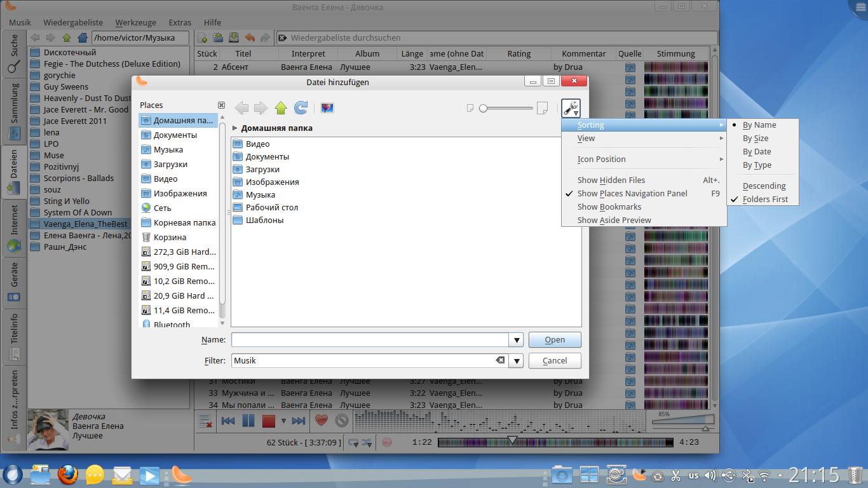
Task: Click the icon zoom slider in dialog
Action: pos(506,108)
